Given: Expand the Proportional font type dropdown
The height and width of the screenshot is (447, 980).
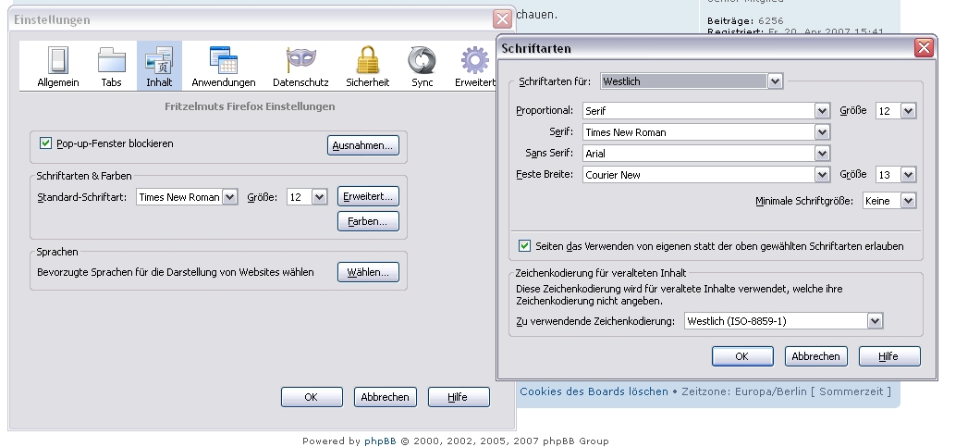Looking at the screenshot, I should click(706, 111).
